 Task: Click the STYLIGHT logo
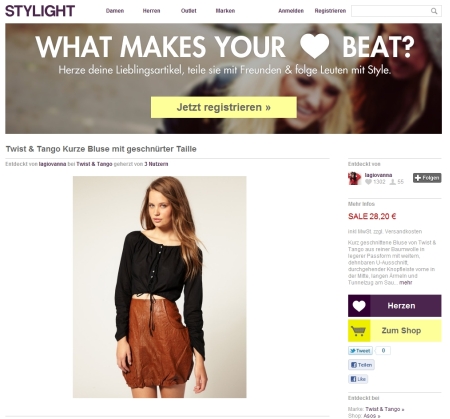[x=40, y=11]
